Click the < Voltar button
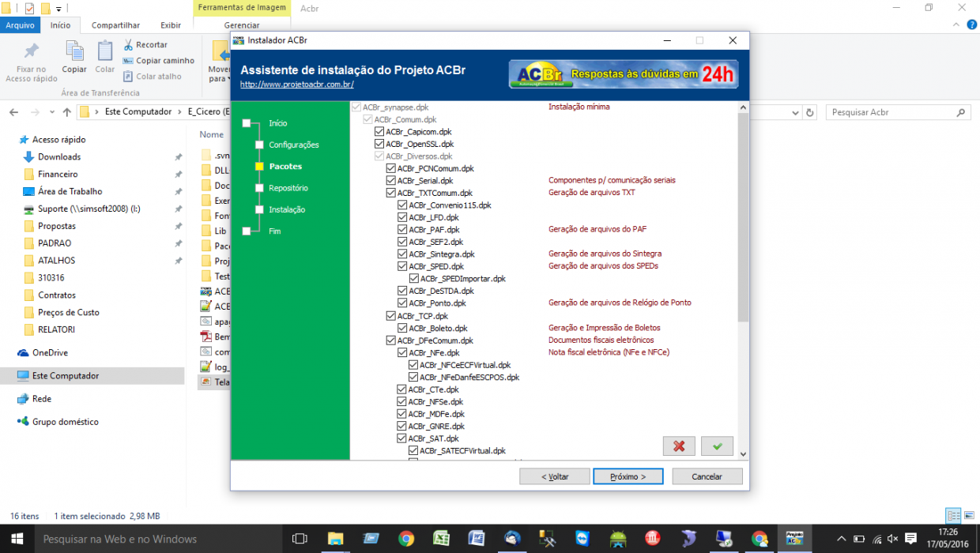The image size is (980, 553). tap(555, 476)
